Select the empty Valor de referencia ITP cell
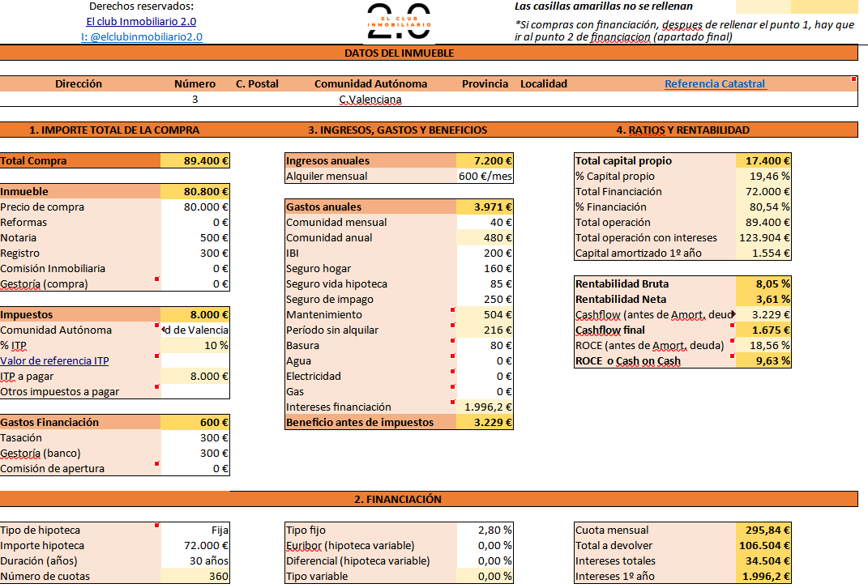The width and height of the screenshot is (868, 588). coord(195,361)
